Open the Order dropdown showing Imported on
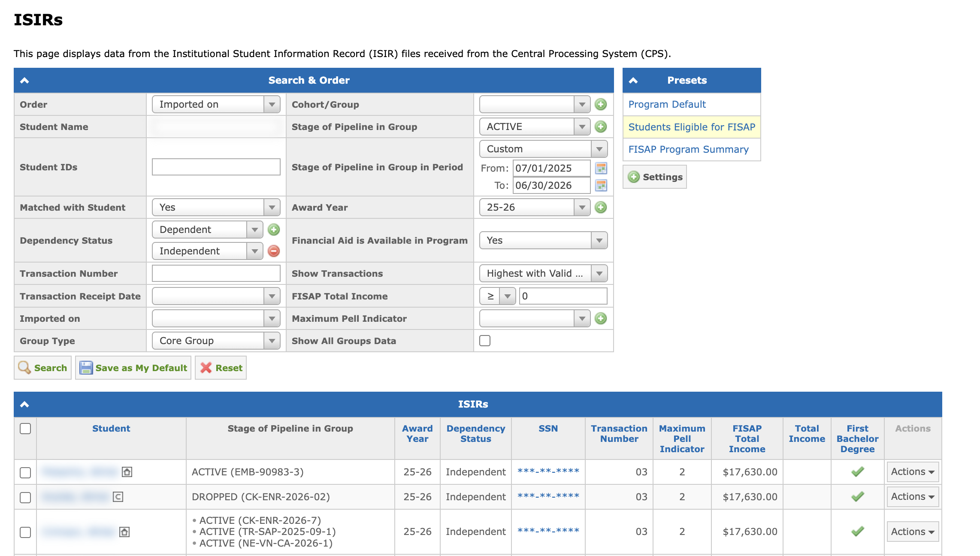This screenshot has width=980, height=556. pyautogui.click(x=216, y=104)
